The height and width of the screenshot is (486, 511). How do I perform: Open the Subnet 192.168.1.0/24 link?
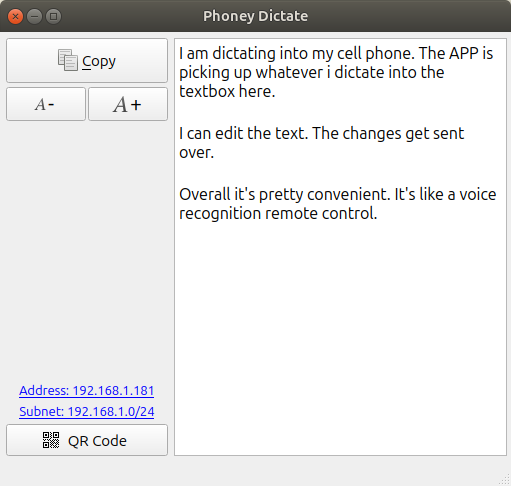[87, 411]
